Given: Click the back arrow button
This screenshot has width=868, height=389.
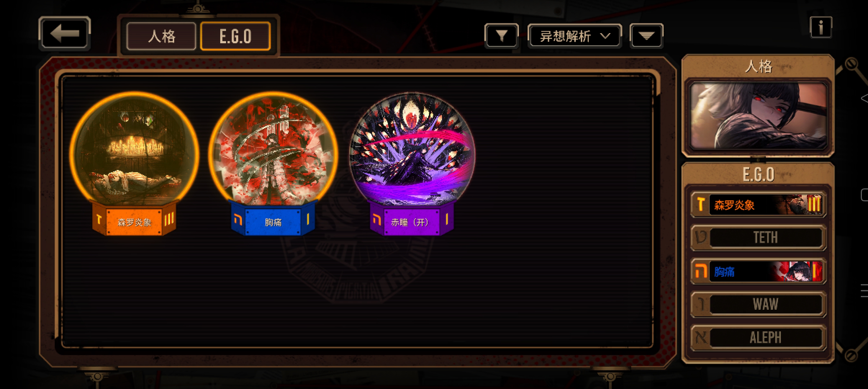Looking at the screenshot, I should pos(64,33).
